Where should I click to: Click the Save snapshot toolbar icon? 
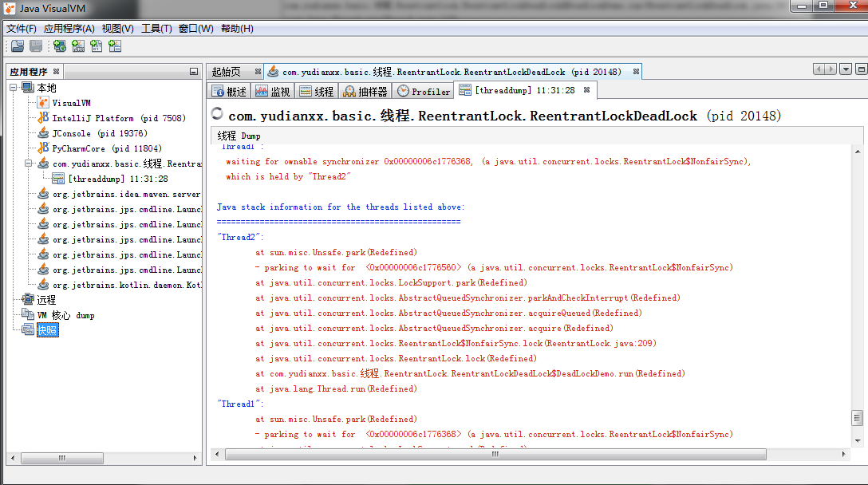tap(36, 45)
